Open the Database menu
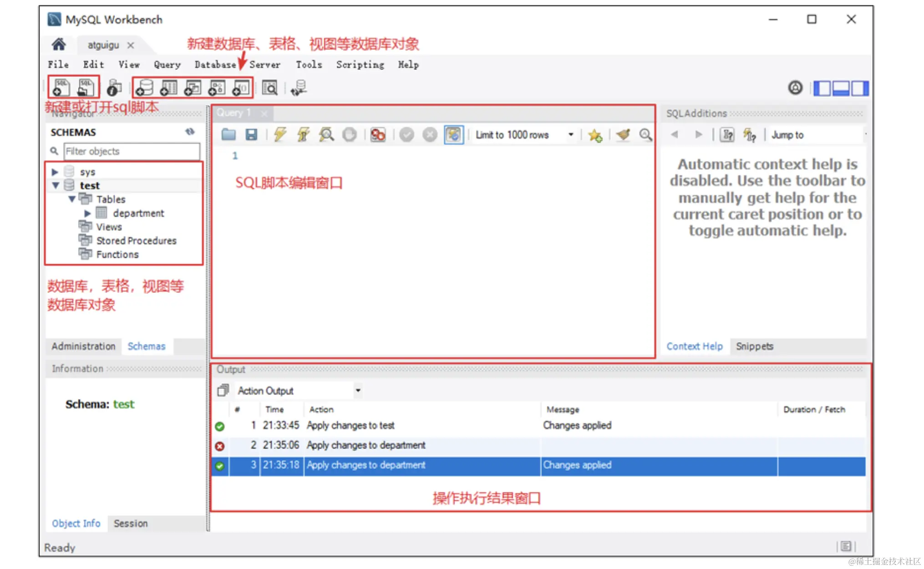The width and height of the screenshot is (924, 569). click(215, 65)
